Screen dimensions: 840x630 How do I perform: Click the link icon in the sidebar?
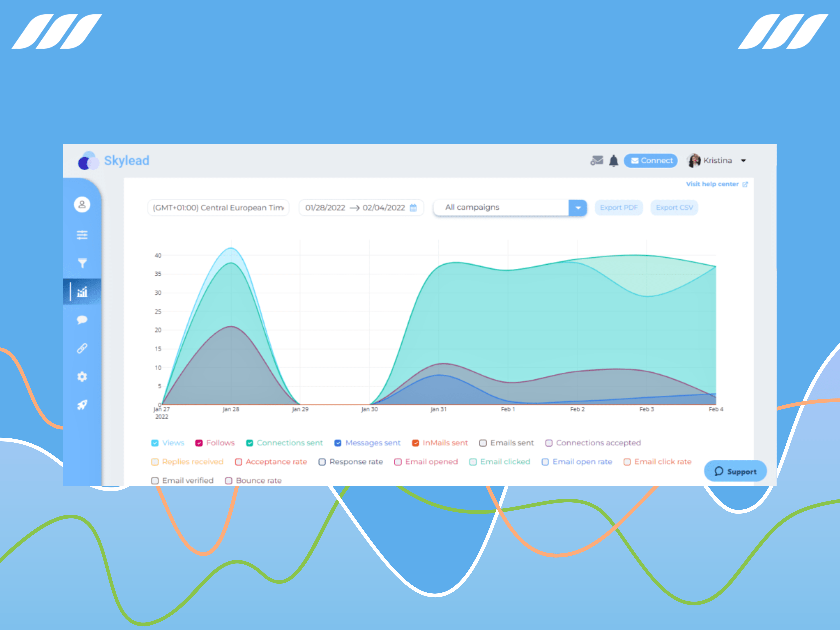(x=82, y=348)
